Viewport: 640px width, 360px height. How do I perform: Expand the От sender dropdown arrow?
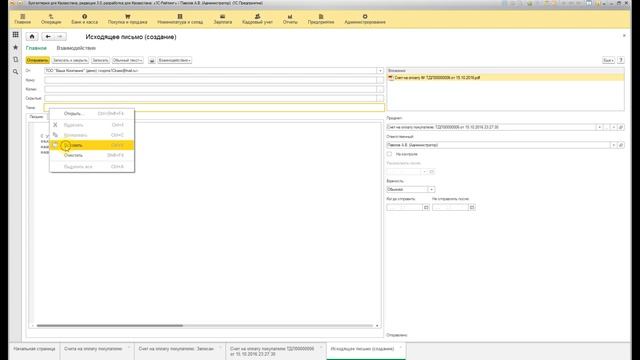[x=380, y=71]
